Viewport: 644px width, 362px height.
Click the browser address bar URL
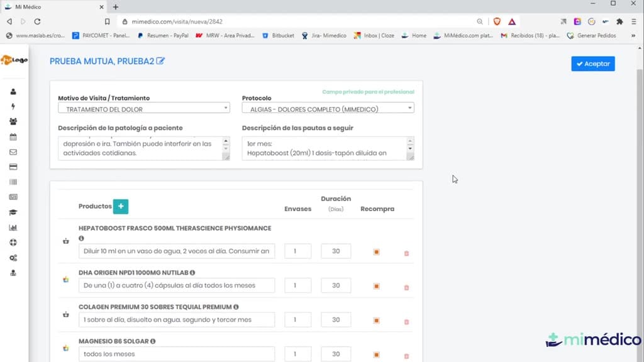[x=177, y=22]
